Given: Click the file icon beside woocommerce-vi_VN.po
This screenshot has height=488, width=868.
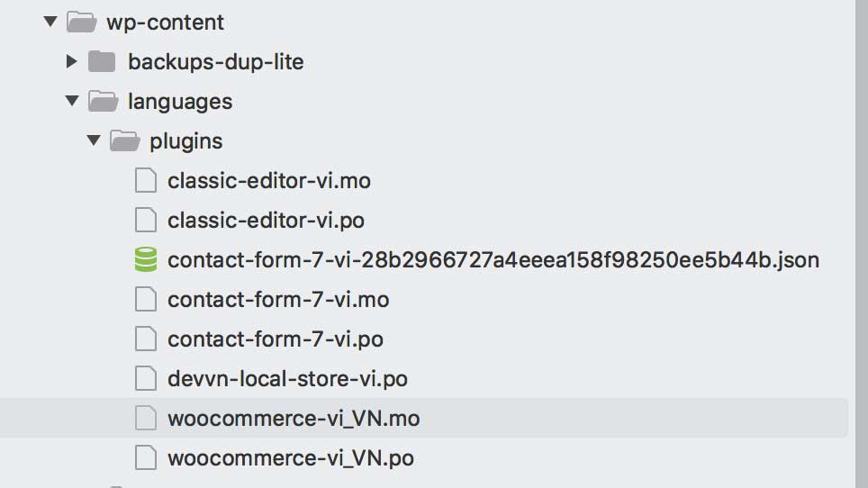Looking at the screenshot, I should [x=146, y=458].
